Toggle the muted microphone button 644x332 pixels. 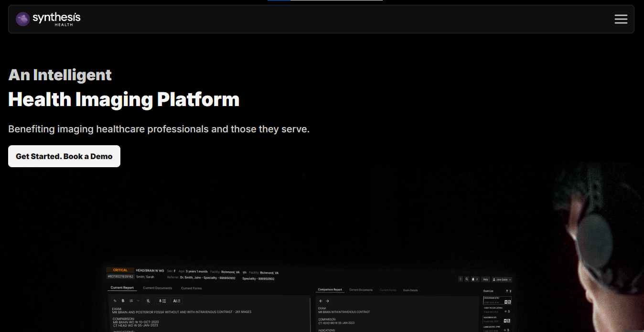pyautogui.click(x=148, y=301)
